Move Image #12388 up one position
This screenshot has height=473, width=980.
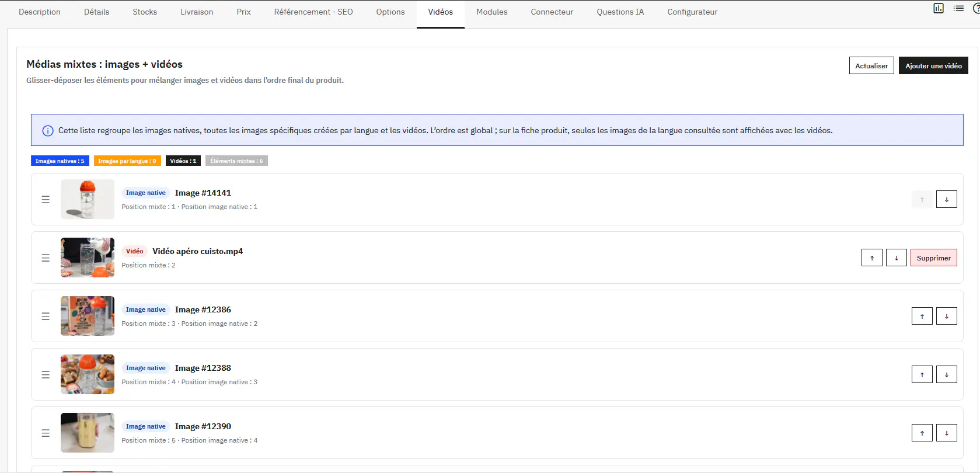(922, 374)
